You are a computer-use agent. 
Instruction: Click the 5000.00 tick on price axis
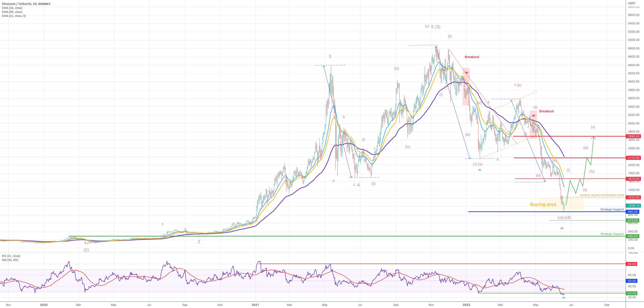634,40
